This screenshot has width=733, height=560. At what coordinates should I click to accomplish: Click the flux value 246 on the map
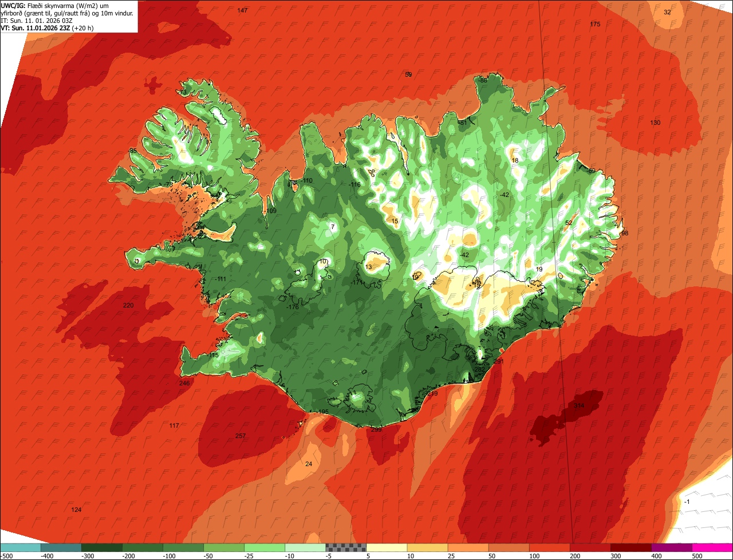(184, 383)
